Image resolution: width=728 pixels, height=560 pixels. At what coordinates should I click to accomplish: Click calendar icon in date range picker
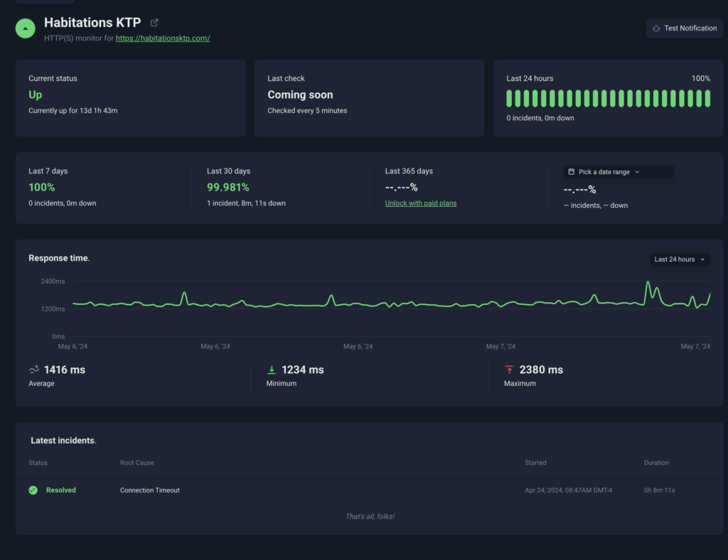click(x=572, y=172)
